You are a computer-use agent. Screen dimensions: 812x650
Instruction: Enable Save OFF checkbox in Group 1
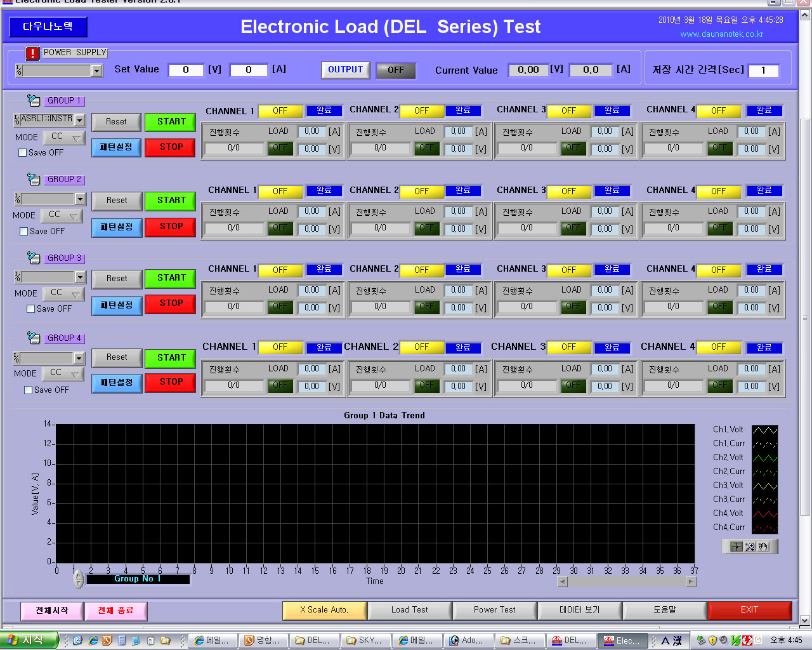click(x=23, y=153)
